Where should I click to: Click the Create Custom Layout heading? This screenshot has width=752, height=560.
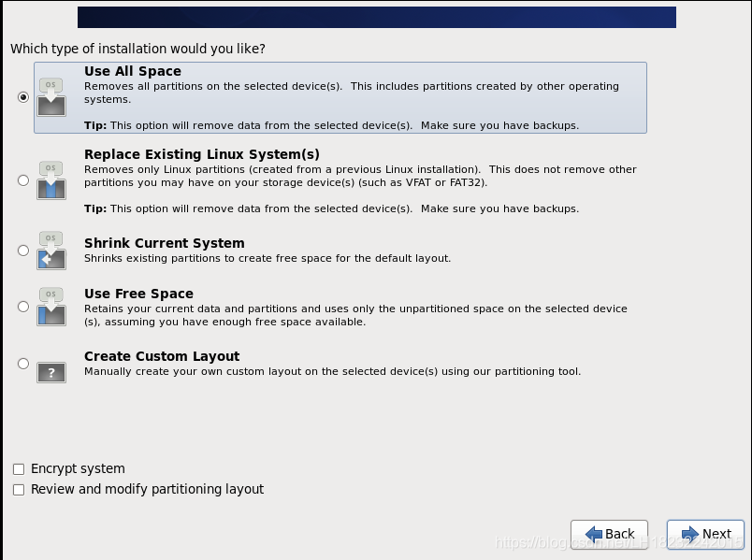point(162,356)
